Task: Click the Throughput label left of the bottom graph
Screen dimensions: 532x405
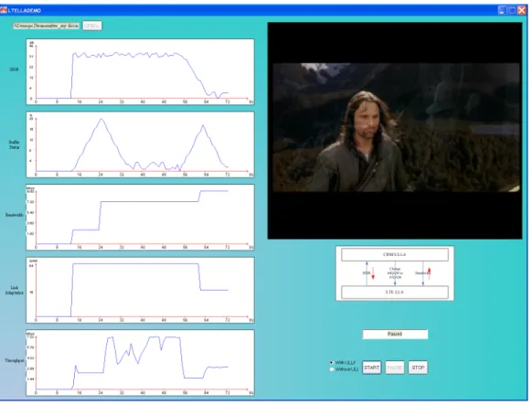Action: 15,360
